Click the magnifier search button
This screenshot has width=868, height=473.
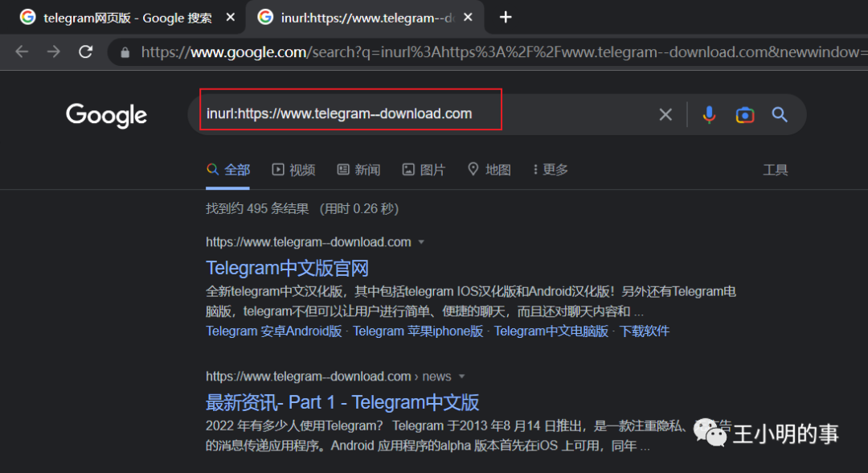780,115
